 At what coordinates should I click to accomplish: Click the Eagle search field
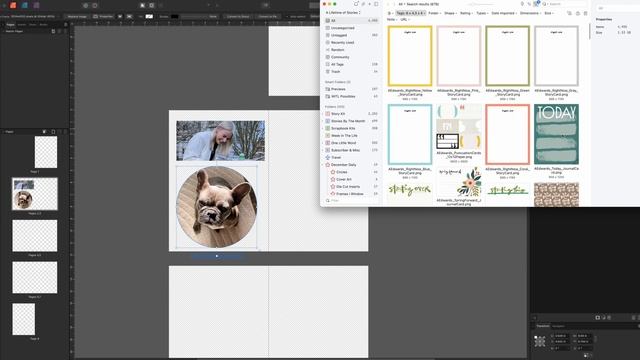click(563, 4)
